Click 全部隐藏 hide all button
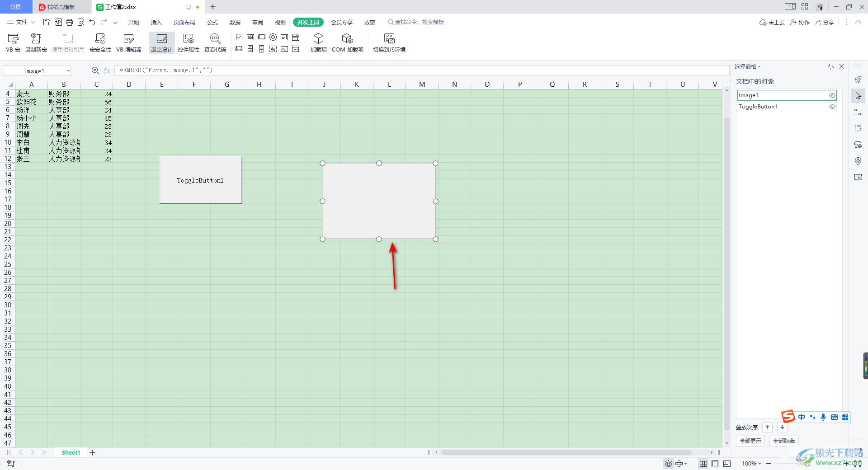Image resolution: width=868 pixels, height=470 pixels. [x=784, y=441]
